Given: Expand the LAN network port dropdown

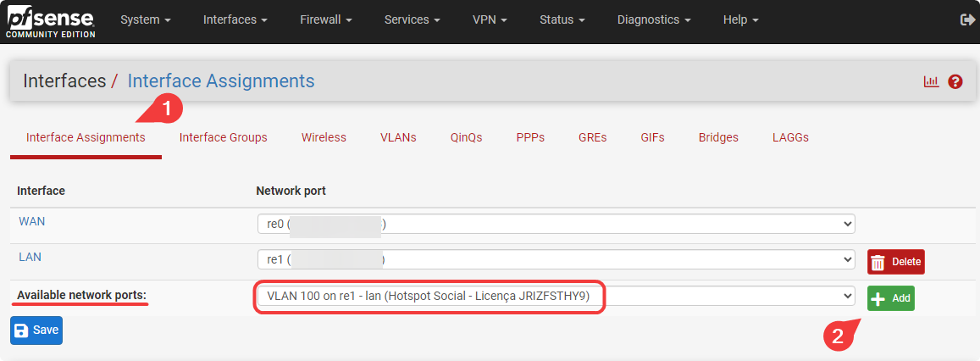Looking at the screenshot, I should (556, 259).
